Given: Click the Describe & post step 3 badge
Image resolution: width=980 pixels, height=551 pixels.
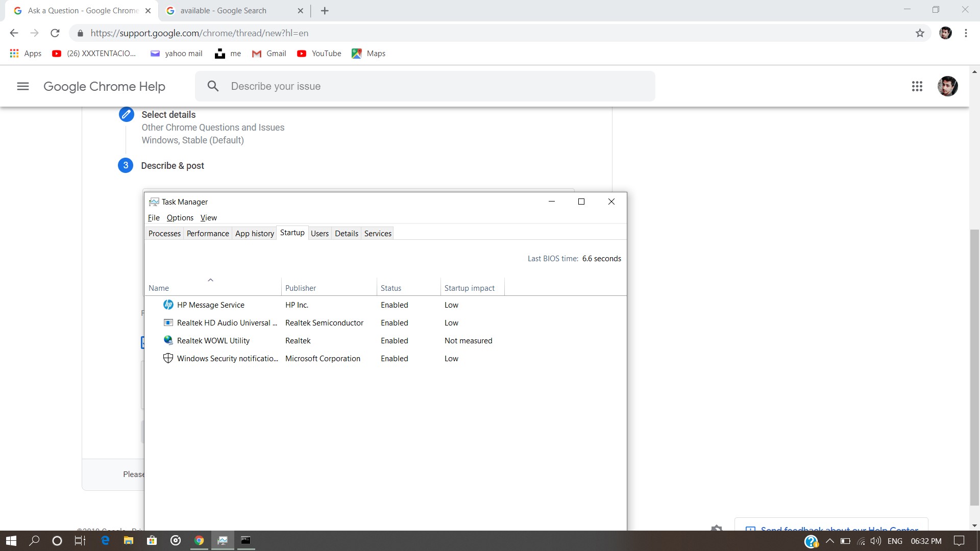Looking at the screenshot, I should point(126,165).
